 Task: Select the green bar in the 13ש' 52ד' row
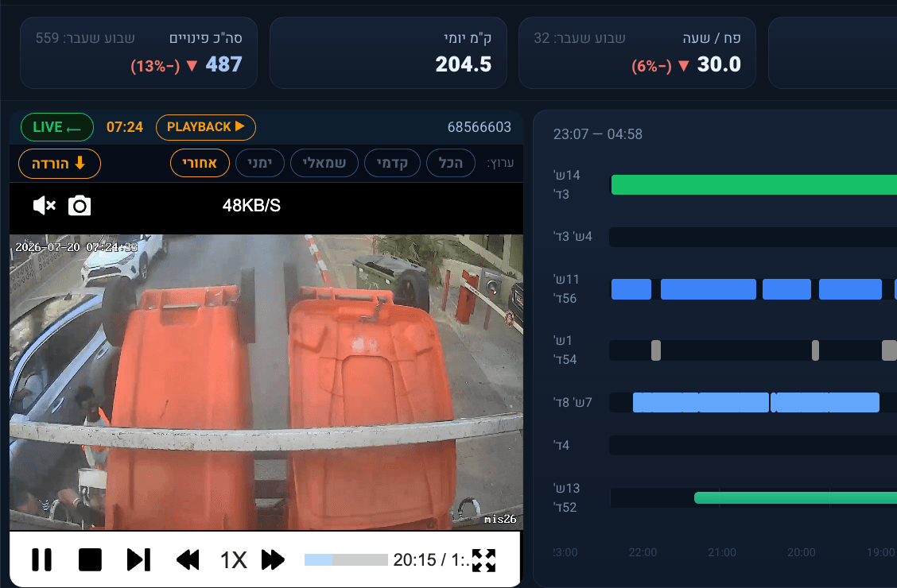click(x=795, y=497)
